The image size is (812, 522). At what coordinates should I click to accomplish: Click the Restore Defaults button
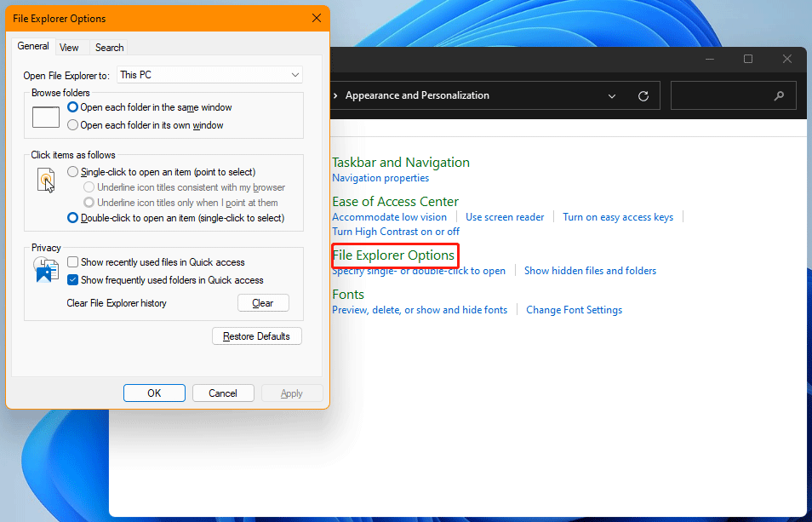(x=256, y=336)
